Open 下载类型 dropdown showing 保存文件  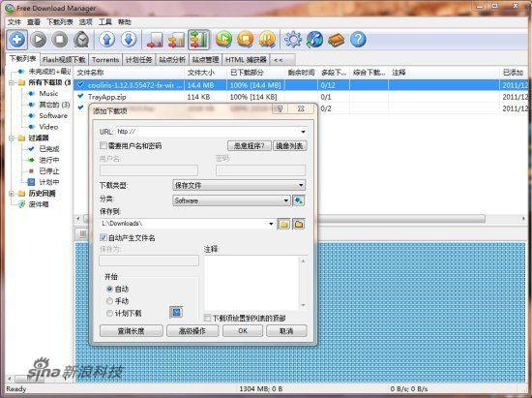(x=239, y=185)
